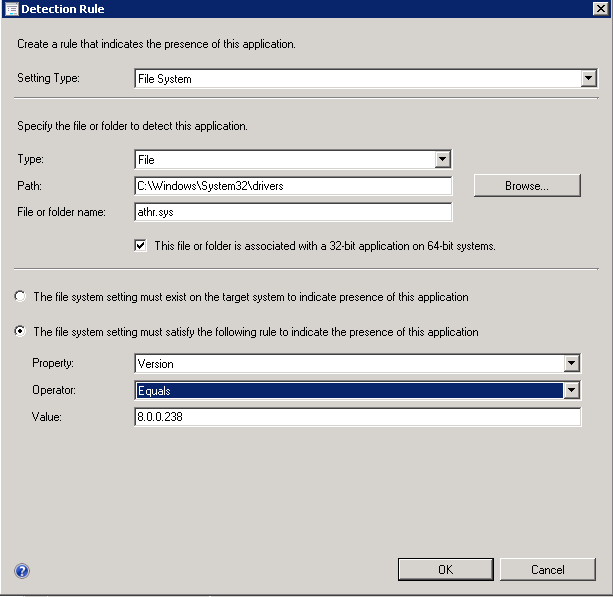
Task: Click into the Path text field
Action: pos(292,186)
